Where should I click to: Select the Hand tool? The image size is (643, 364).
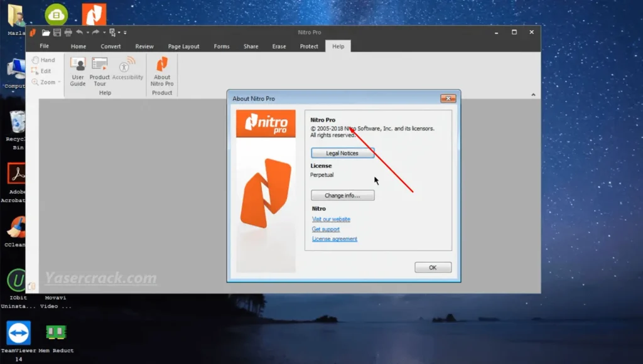43,60
